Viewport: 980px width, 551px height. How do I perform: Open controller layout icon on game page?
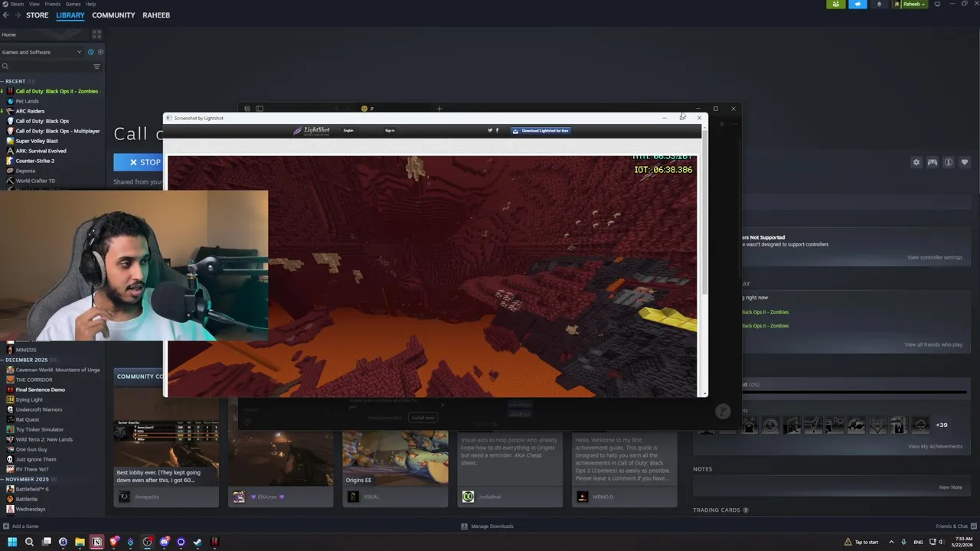(933, 162)
